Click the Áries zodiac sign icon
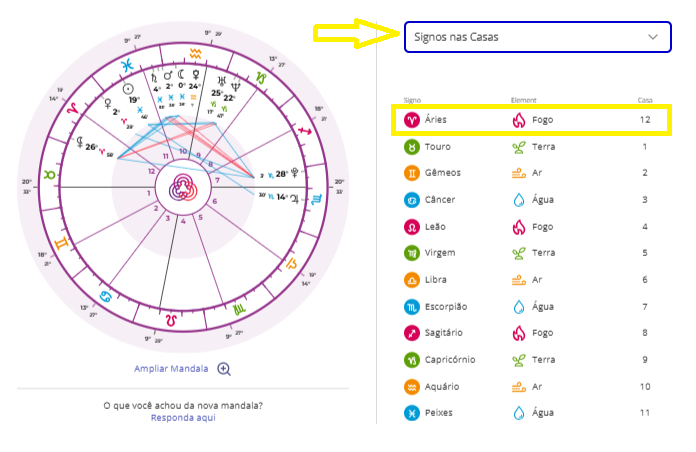The image size is (696, 452). [x=411, y=120]
